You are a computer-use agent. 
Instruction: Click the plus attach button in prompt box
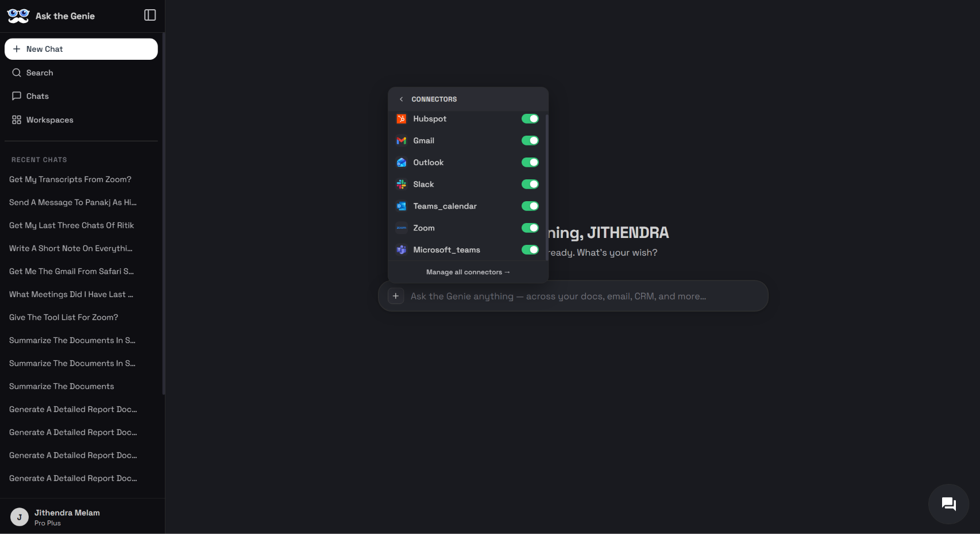(x=396, y=296)
